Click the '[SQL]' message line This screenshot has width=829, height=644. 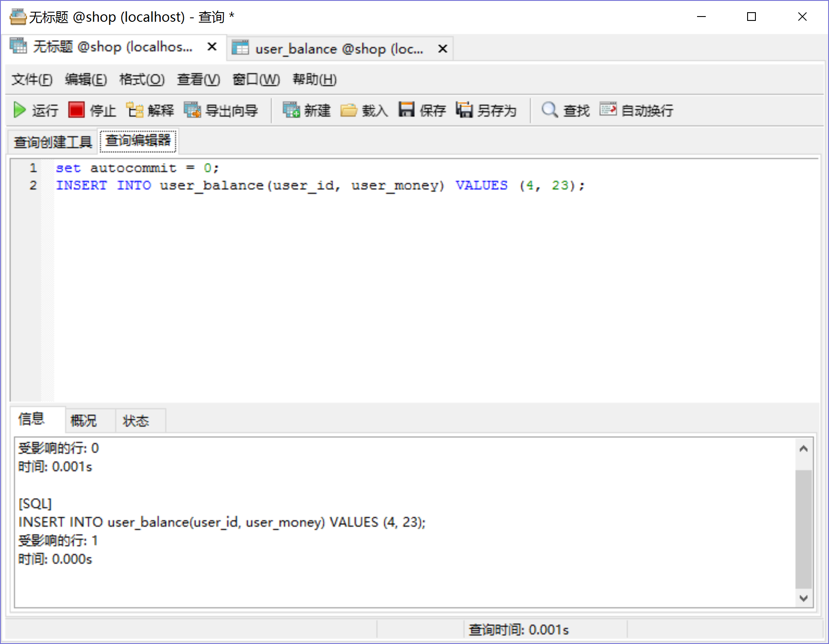(35, 504)
